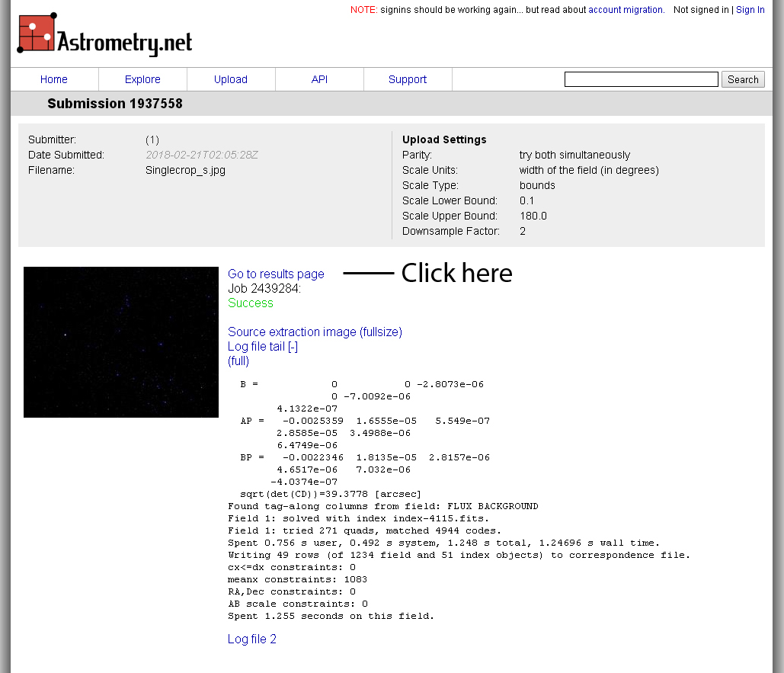Open the API page
Viewport: 784px width, 673px height.
319,79
